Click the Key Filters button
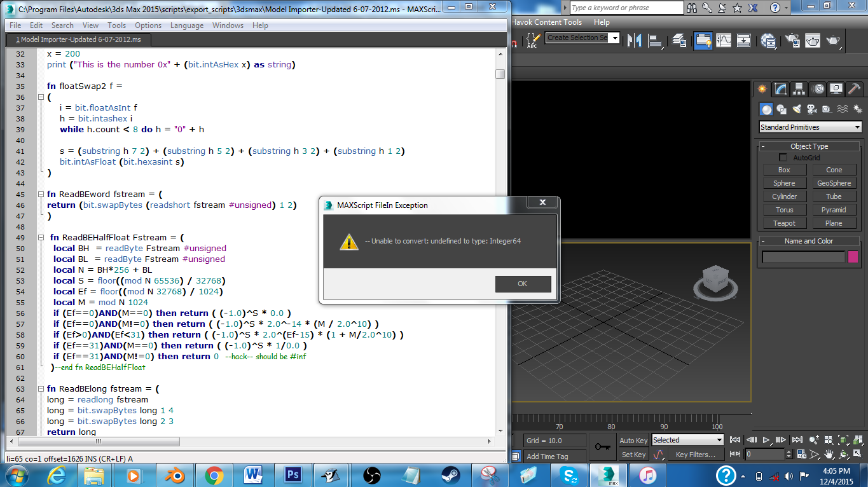 coord(696,455)
